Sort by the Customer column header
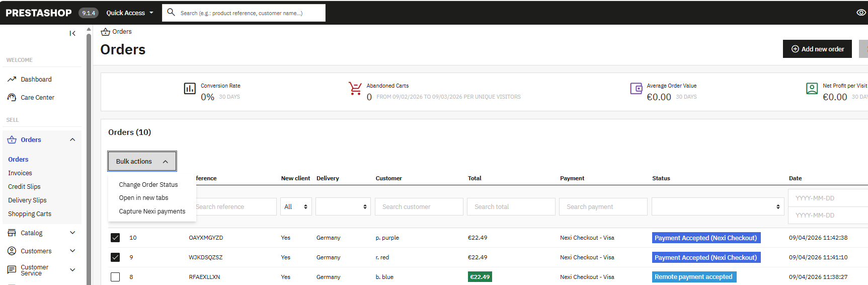The image size is (868, 285). [x=388, y=178]
